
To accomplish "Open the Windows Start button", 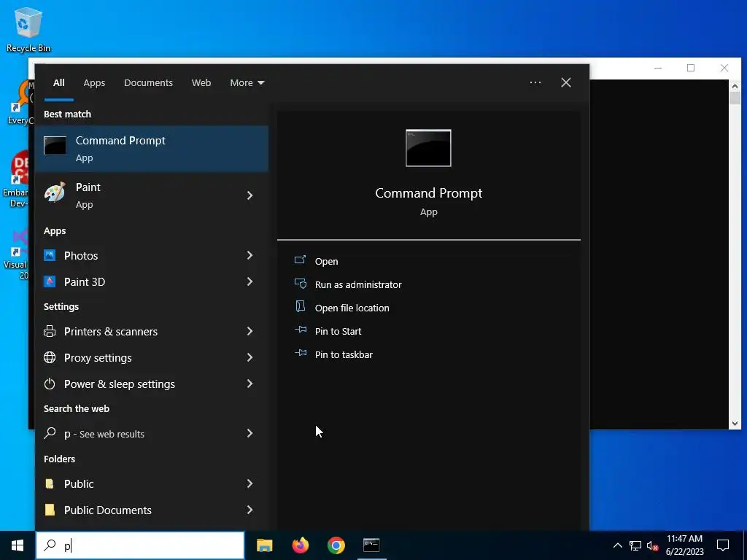I will pos(18,545).
